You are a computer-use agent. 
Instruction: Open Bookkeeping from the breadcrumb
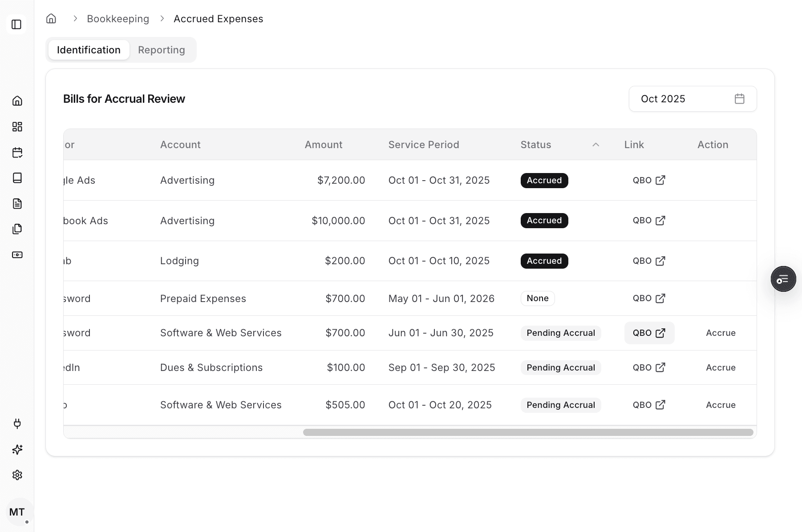point(118,19)
